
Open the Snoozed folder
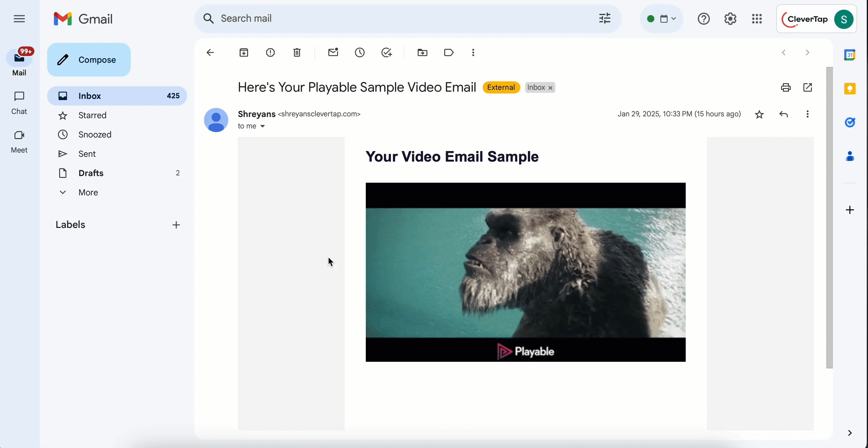pyautogui.click(x=117, y=135)
